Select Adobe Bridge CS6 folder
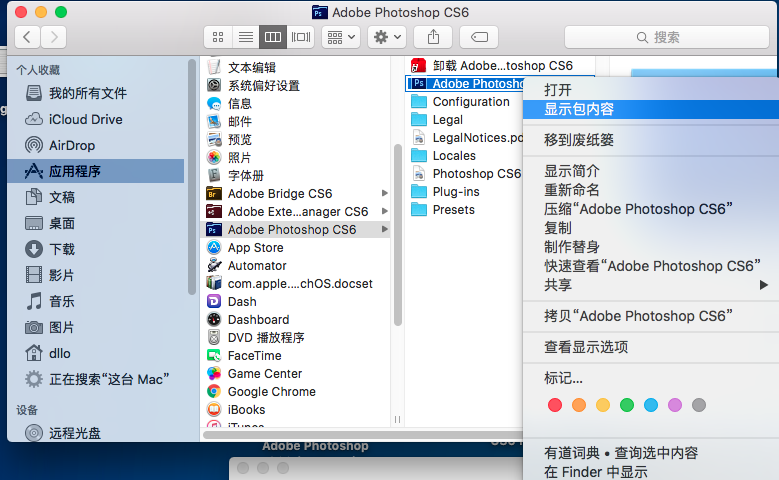779x480 pixels. [x=295, y=193]
